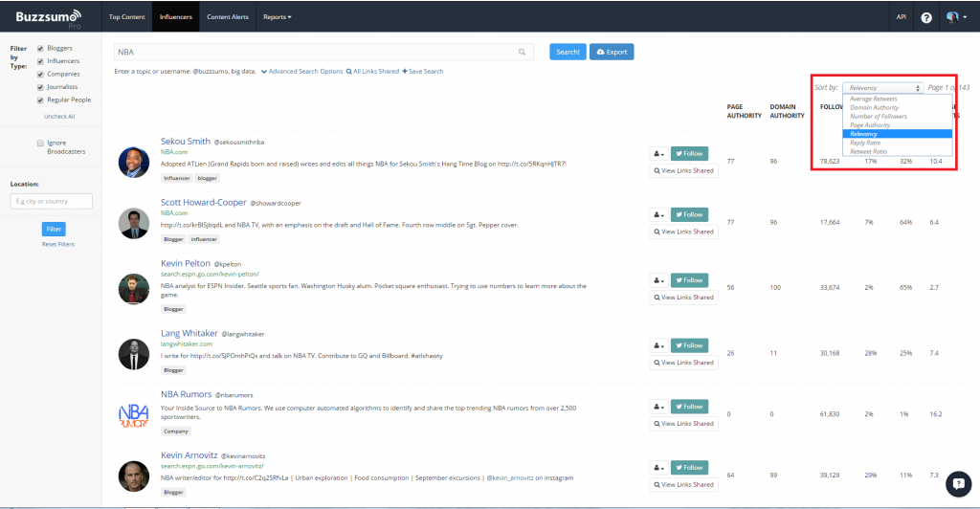
Task: Switch to the Top Content tab
Action: (126, 17)
